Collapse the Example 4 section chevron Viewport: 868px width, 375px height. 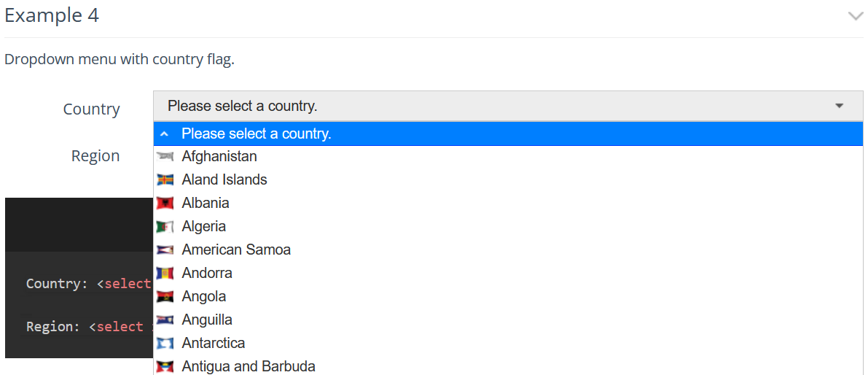point(856,16)
